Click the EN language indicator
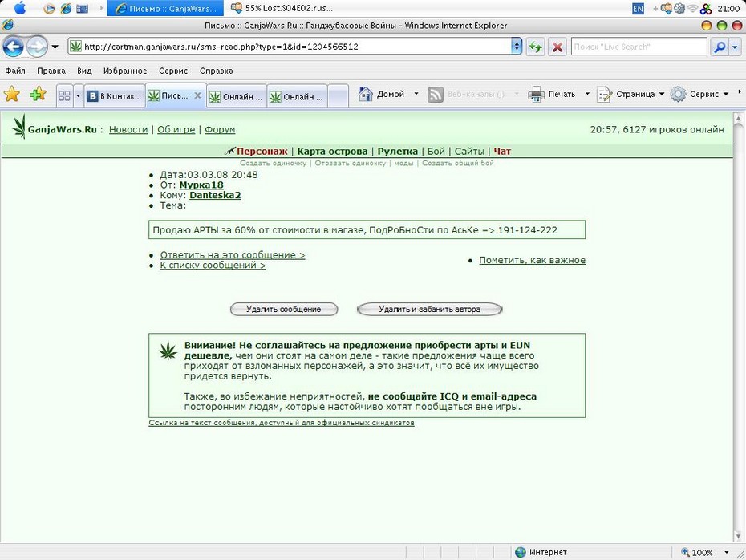746x560 pixels. [638, 9]
